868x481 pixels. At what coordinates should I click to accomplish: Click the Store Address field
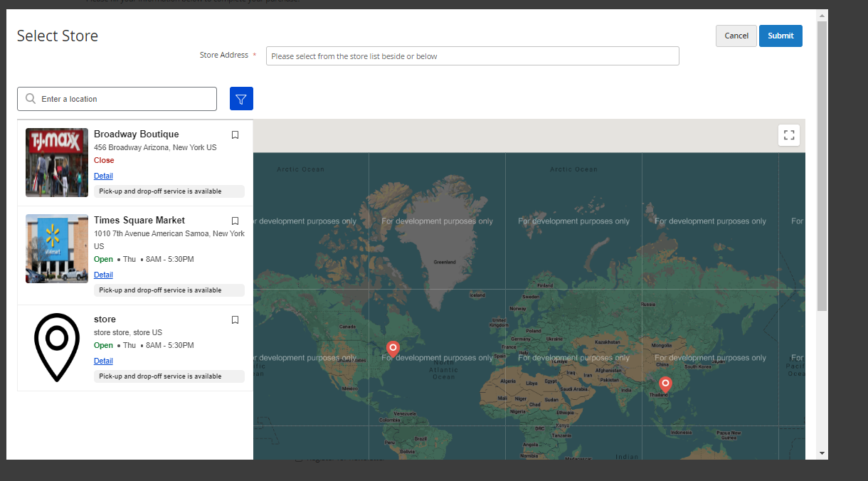(x=472, y=56)
